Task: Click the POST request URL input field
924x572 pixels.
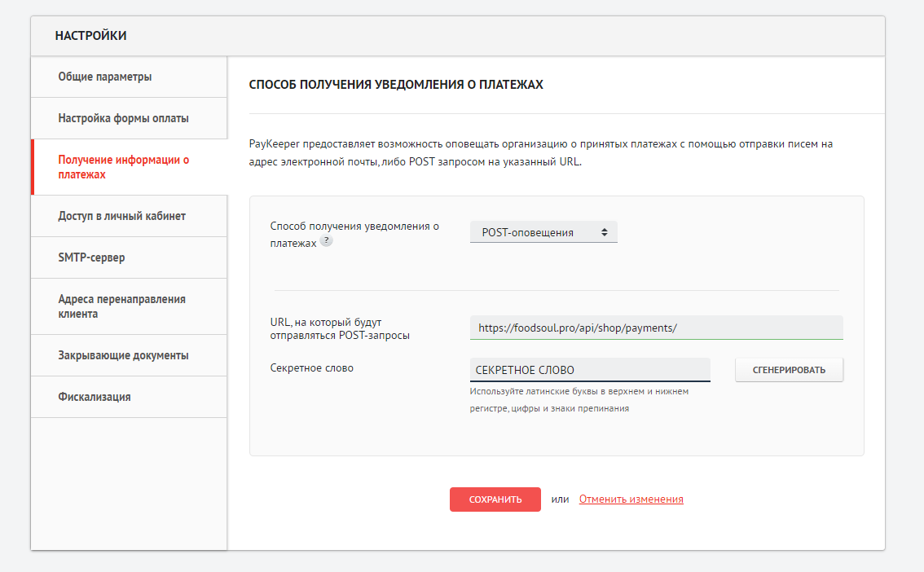Action: click(x=656, y=328)
